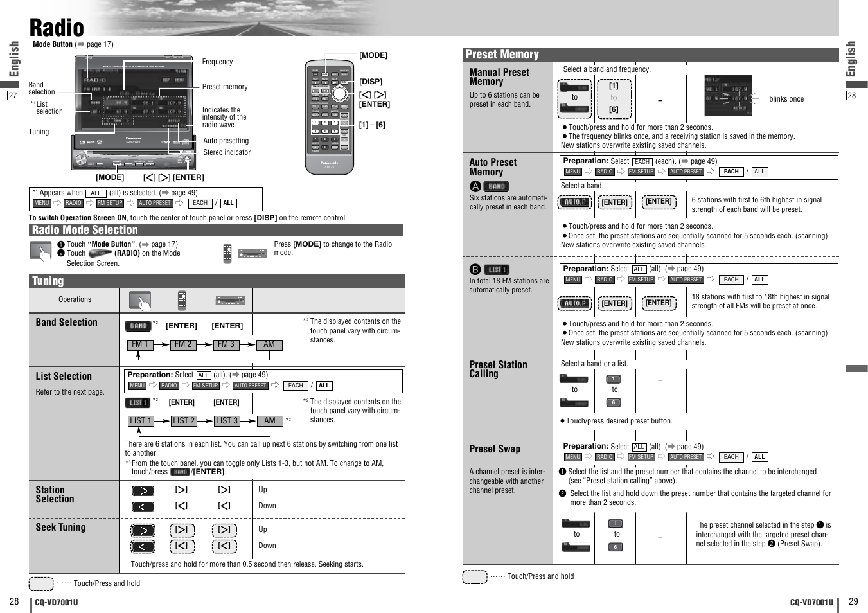868x613 pixels.
Task: Click the touch panel hand icon in Operations row
Action: pos(139,300)
